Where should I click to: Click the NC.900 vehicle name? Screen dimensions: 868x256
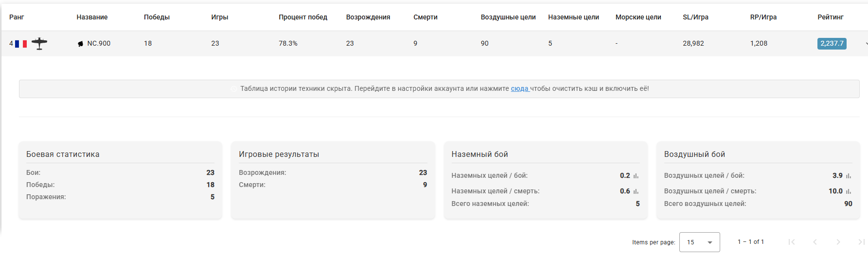pos(99,44)
